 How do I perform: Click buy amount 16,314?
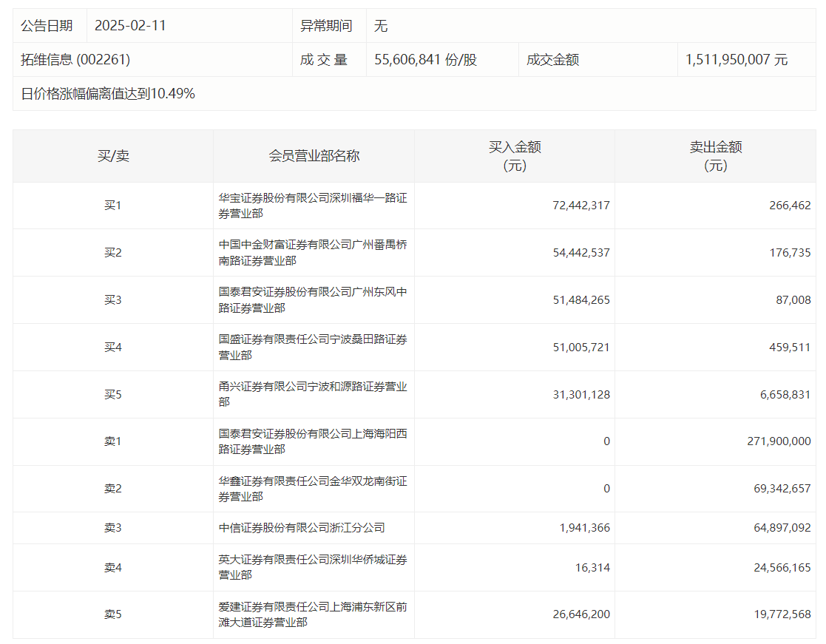pyautogui.click(x=592, y=568)
